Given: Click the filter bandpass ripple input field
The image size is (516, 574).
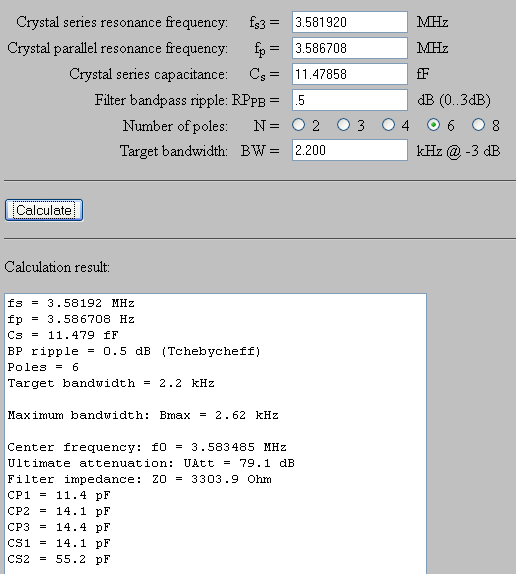Looking at the screenshot, I should pyautogui.click(x=350, y=100).
